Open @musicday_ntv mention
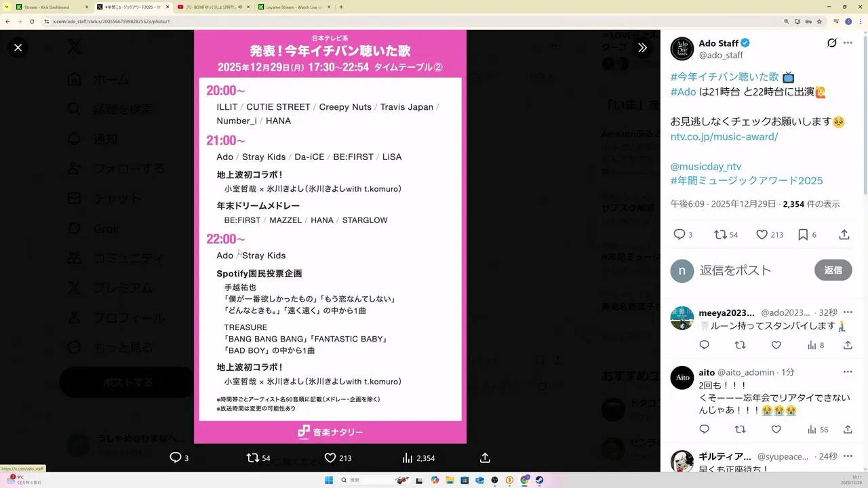The image size is (868, 488). coord(706,166)
